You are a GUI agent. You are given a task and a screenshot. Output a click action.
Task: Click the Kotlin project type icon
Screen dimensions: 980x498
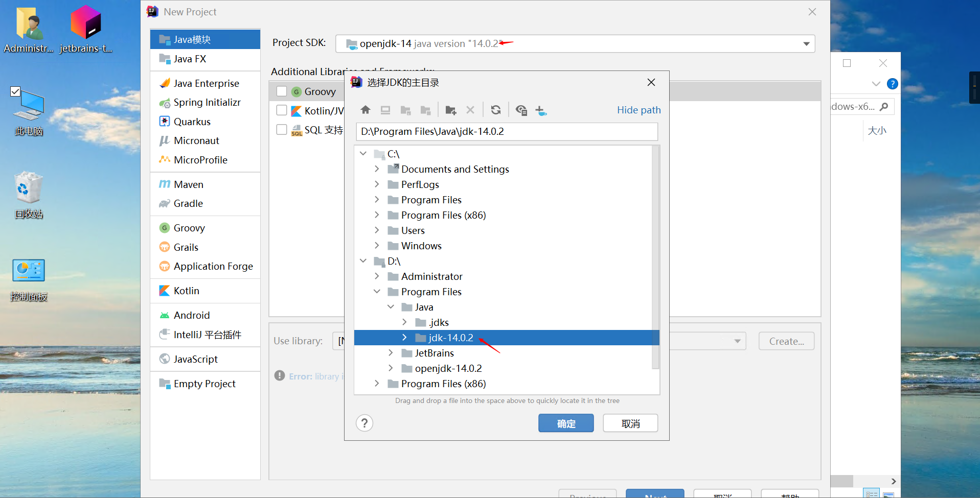pyautogui.click(x=164, y=291)
